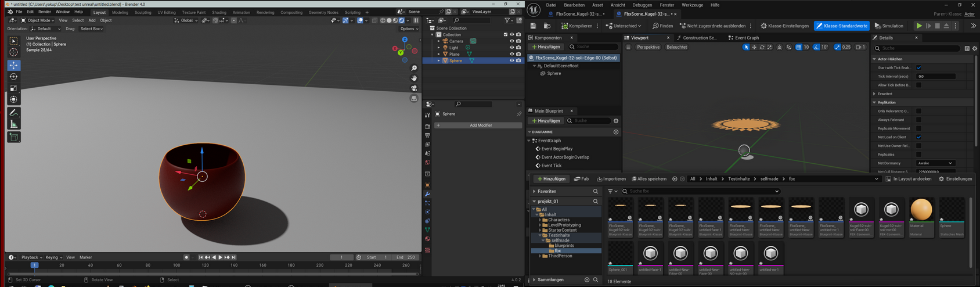Pick Blender's 3D Cursor tool
980x287 pixels.
tap(13, 52)
